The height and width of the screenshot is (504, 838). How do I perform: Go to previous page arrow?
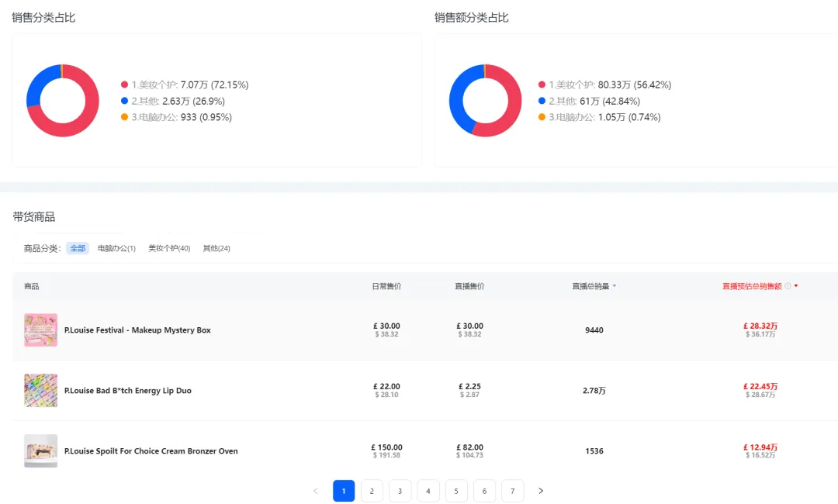coord(315,491)
